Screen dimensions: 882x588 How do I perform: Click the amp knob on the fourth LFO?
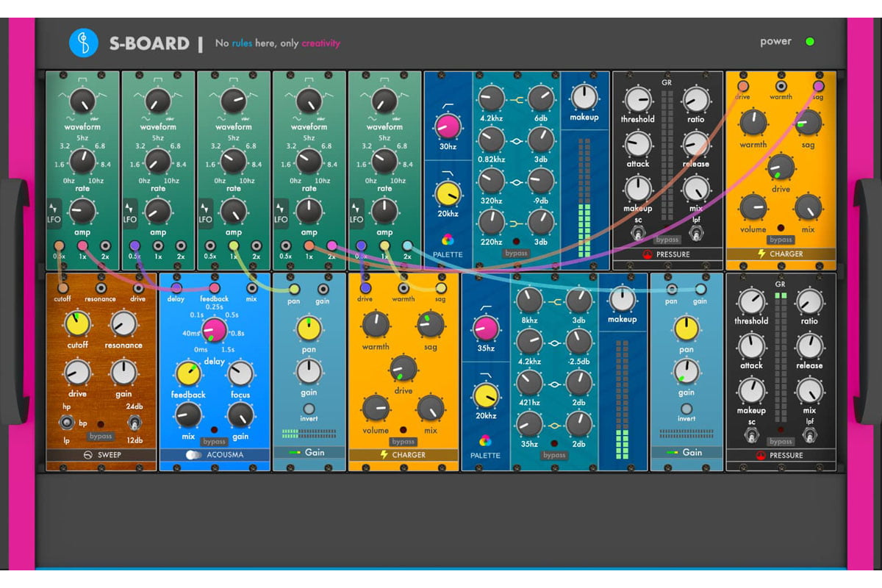click(x=309, y=212)
